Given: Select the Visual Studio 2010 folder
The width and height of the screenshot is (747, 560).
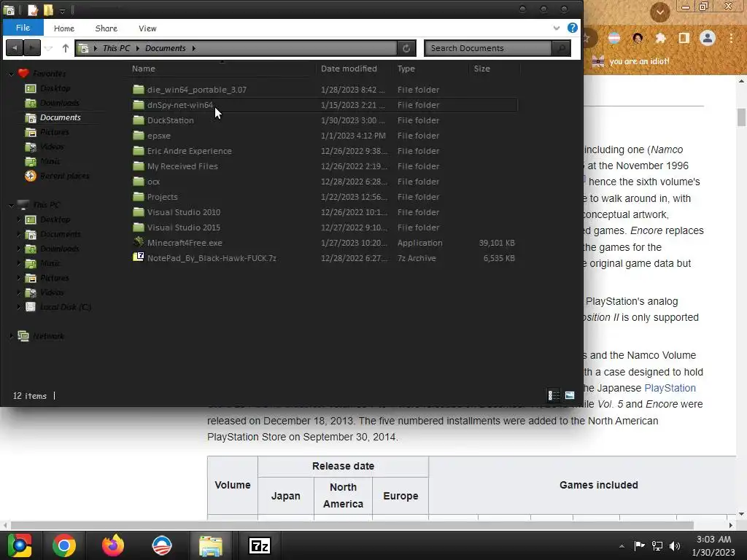Looking at the screenshot, I should coord(324,212).
